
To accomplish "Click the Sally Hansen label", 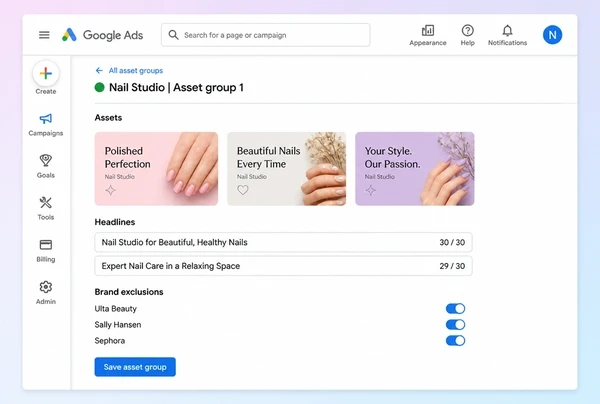I will (118, 325).
